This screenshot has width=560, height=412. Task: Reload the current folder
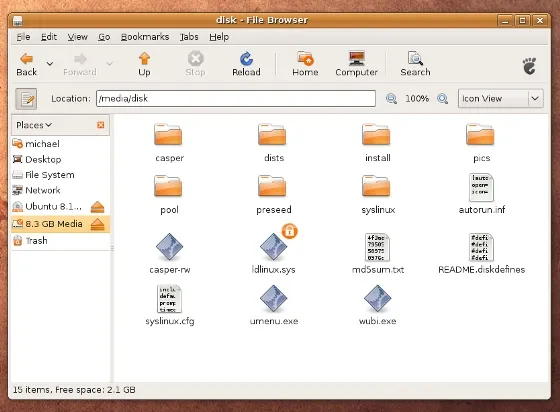tap(246, 64)
